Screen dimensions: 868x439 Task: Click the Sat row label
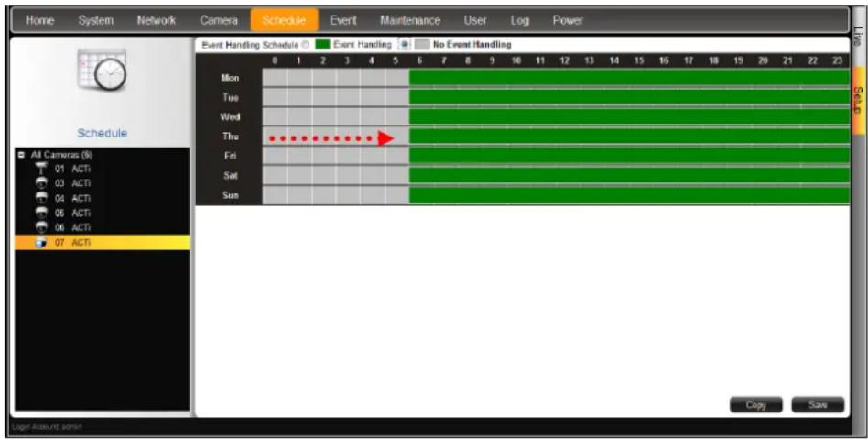click(231, 176)
